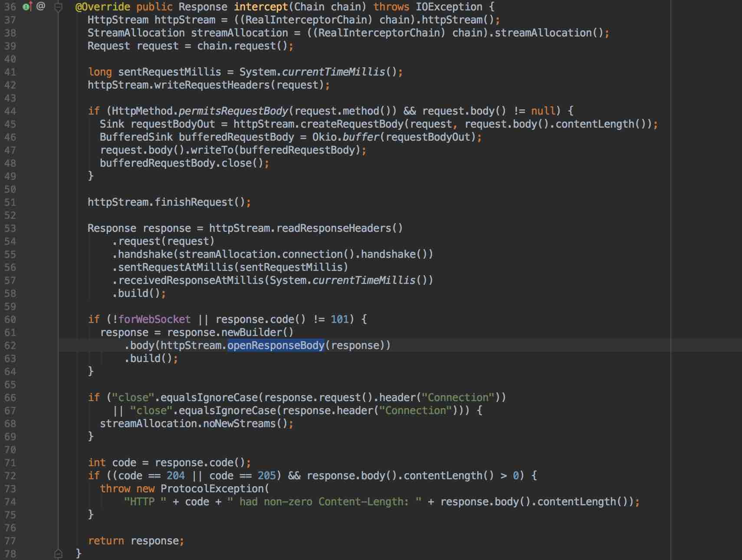Viewport: 742px width, 560px height.
Task: Click noNewStreams on line 68
Action: [x=240, y=424]
